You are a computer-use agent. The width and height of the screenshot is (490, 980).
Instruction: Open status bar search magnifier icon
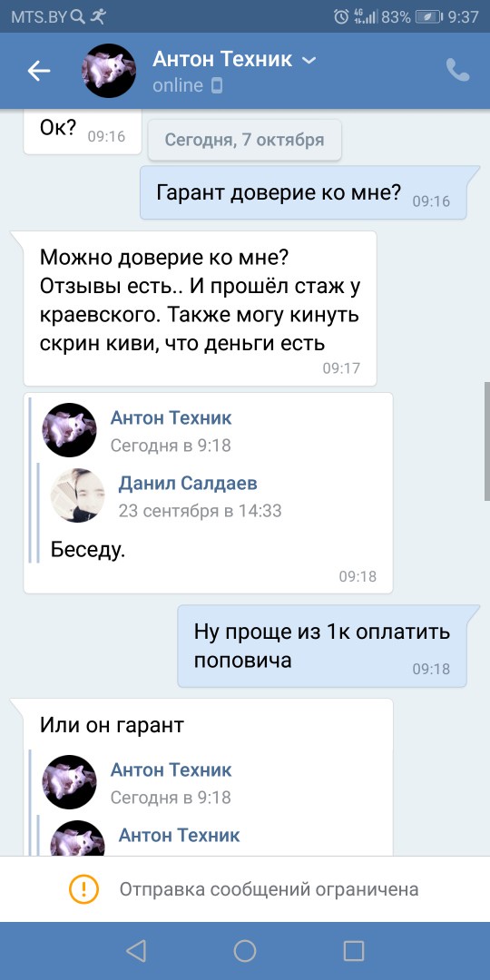[x=78, y=17]
